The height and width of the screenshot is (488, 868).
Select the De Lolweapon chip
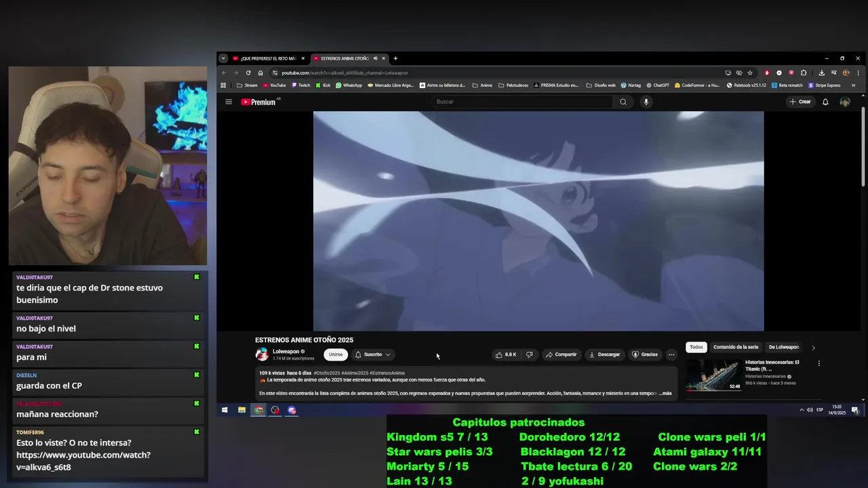[x=784, y=347]
